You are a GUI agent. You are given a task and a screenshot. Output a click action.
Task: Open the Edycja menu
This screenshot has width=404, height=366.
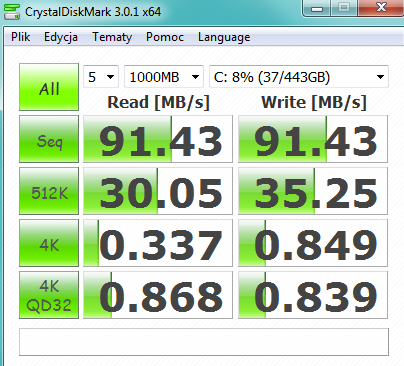click(x=61, y=37)
